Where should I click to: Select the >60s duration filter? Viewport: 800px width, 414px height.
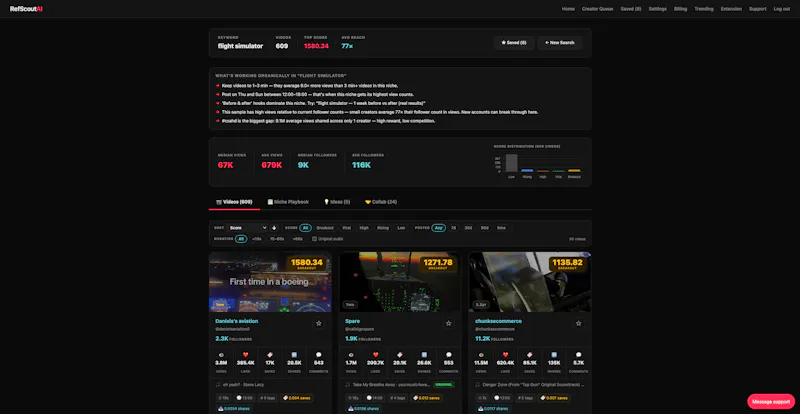coord(297,238)
